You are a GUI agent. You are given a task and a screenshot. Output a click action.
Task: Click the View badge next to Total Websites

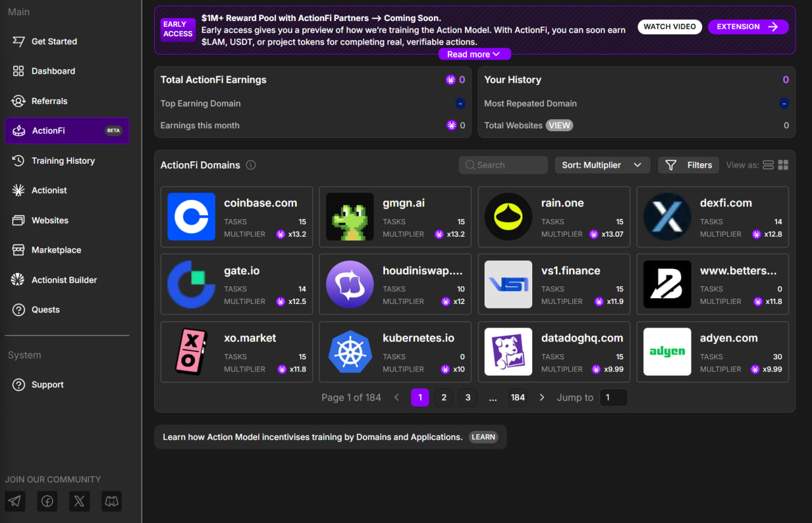click(x=560, y=126)
